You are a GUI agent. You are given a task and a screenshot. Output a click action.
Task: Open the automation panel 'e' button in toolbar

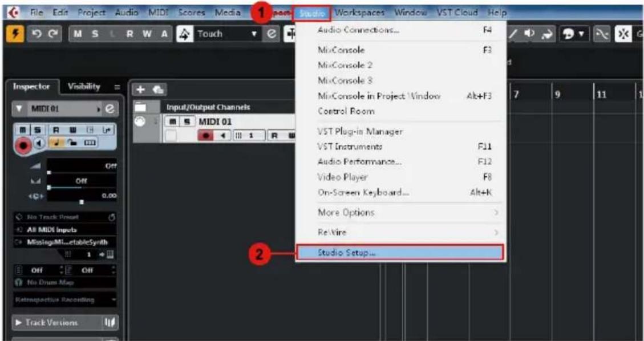pyautogui.click(x=271, y=34)
